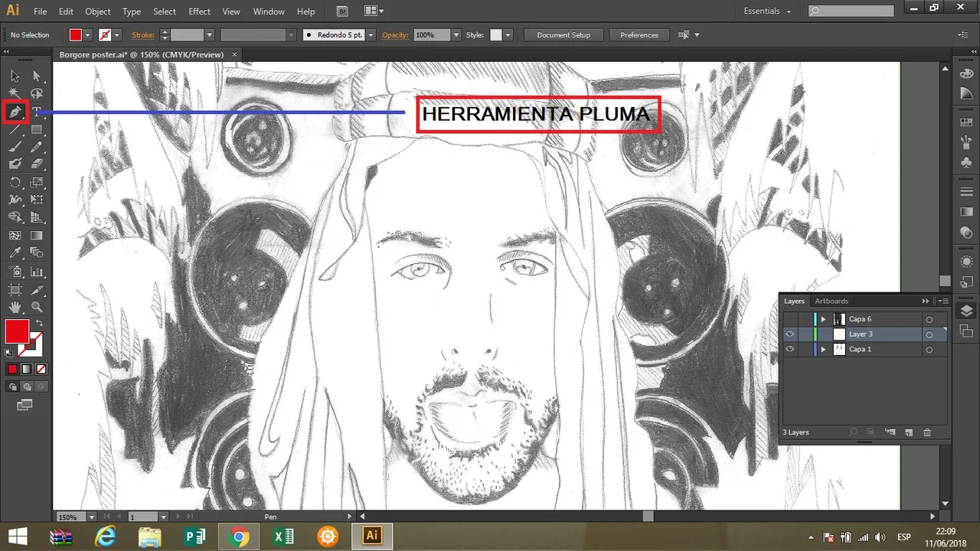Swap fill and stroke colors
The height and width of the screenshot is (551, 980).
(39, 324)
